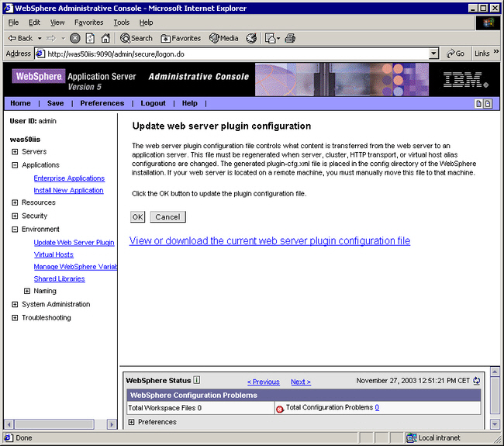Expand the Naming tree node
This screenshot has height=446, width=504.
click(x=27, y=291)
